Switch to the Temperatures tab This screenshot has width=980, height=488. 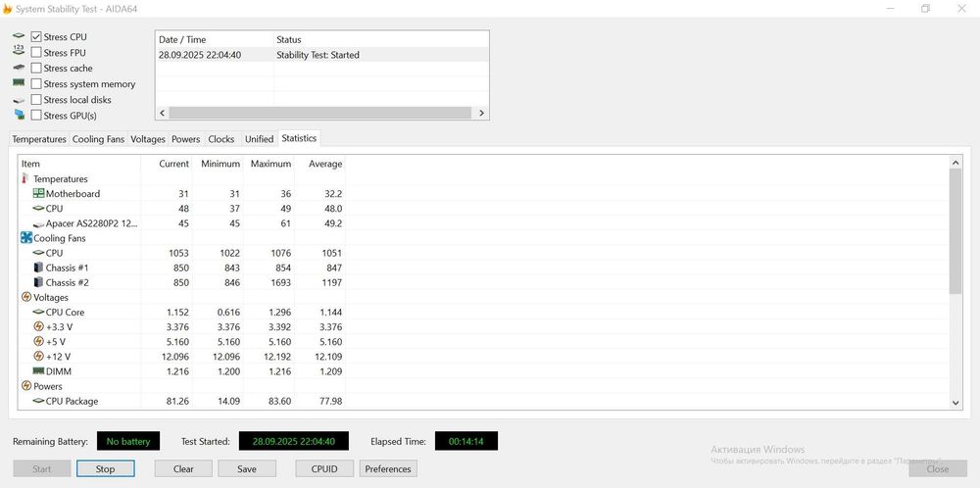[x=39, y=139]
